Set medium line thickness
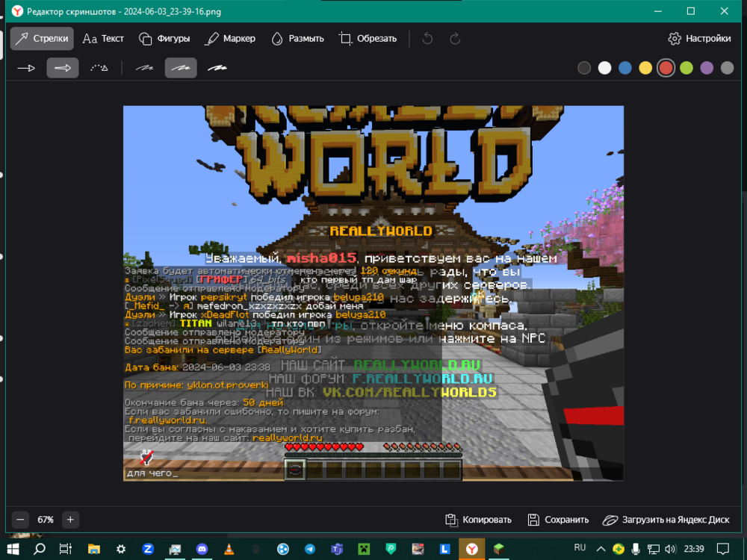Viewport: 747px width, 560px height. [x=181, y=68]
